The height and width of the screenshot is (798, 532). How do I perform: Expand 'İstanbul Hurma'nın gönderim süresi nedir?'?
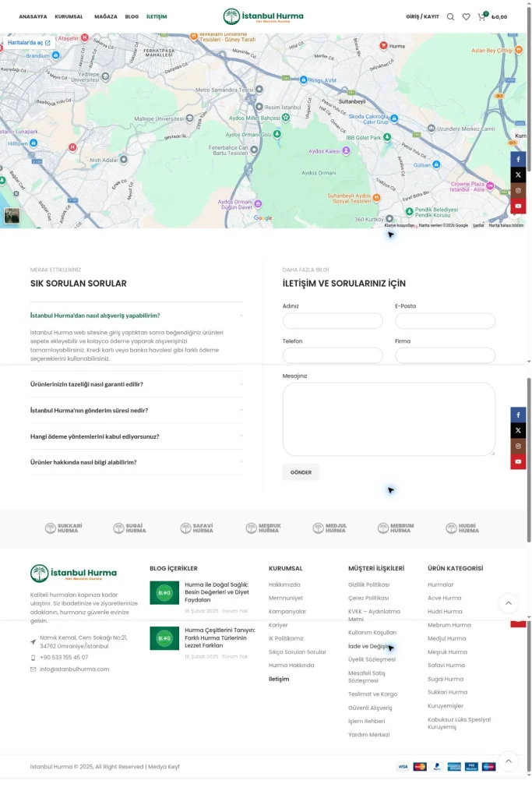pos(136,410)
